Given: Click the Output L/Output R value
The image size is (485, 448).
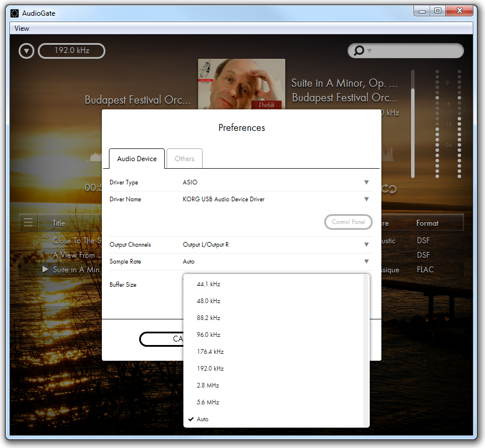Looking at the screenshot, I should point(206,244).
